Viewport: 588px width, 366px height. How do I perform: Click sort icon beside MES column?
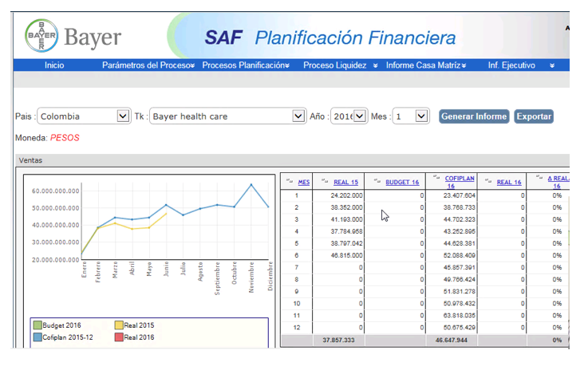click(x=289, y=181)
